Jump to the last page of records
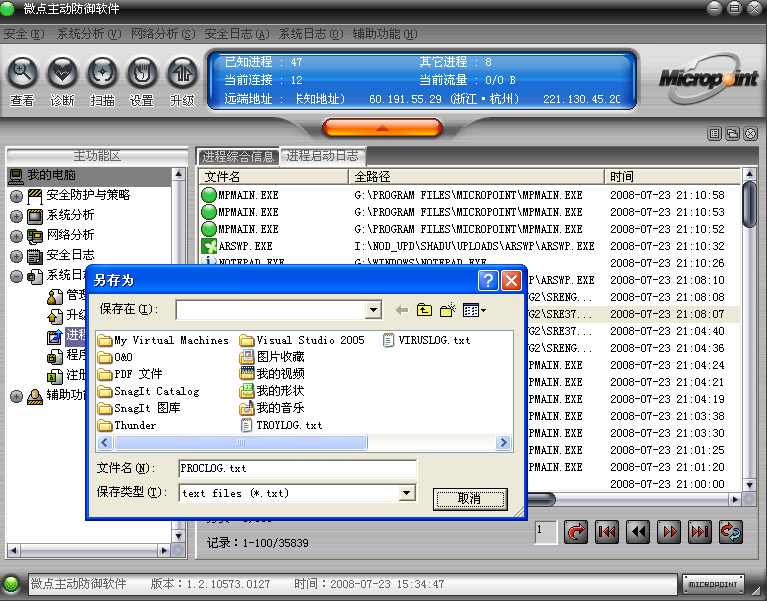Screen dimensions: 767x601 tap(700, 532)
